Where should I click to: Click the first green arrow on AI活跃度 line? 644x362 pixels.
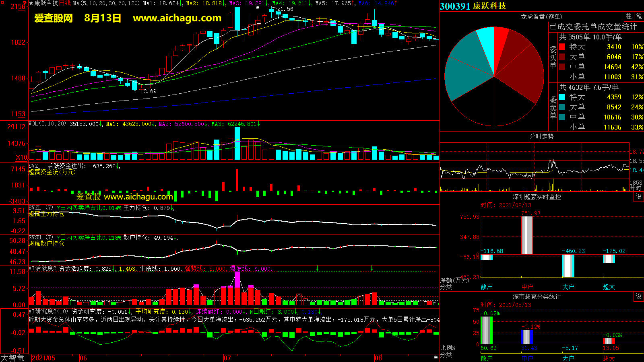318,268
